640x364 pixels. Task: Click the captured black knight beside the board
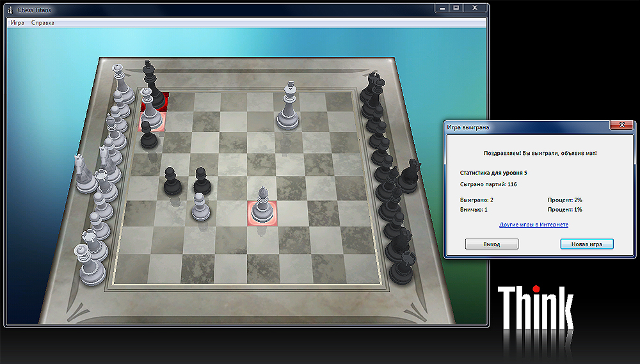[410, 177]
